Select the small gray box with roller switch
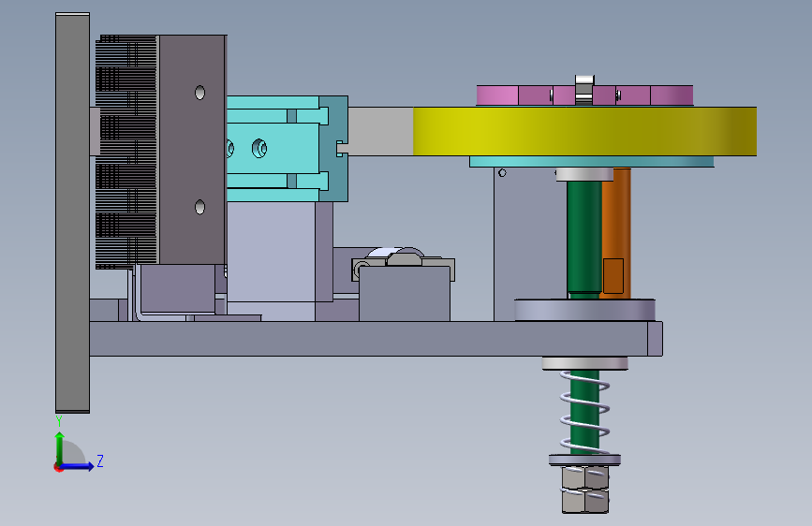Viewport: 812px width, 526px height. (x=405, y=293)
